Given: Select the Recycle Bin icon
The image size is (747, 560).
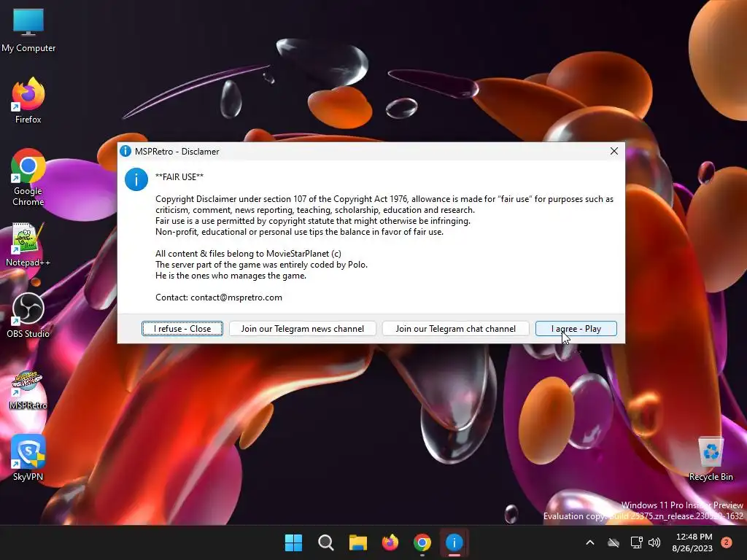Looking at the screenshot, I should 711,458.
